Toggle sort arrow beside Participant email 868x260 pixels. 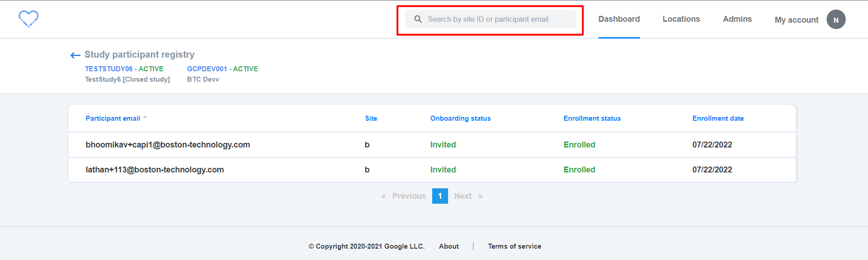point(145,117)
